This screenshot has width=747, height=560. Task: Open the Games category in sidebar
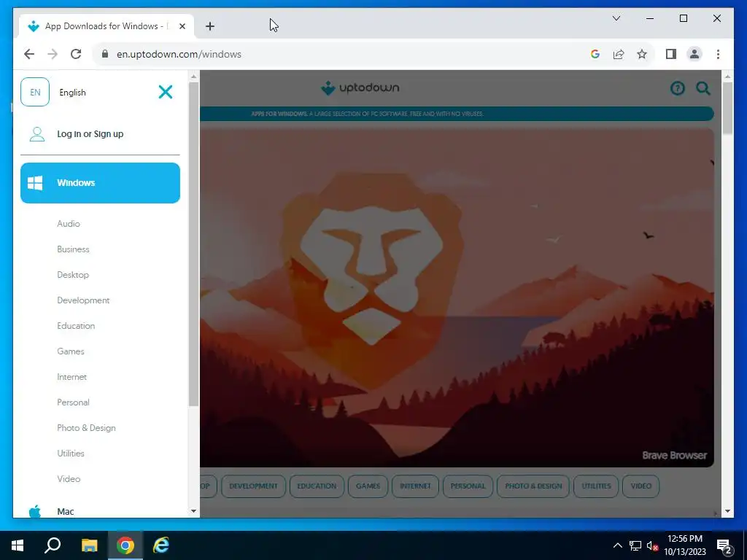tap(71, 351)
